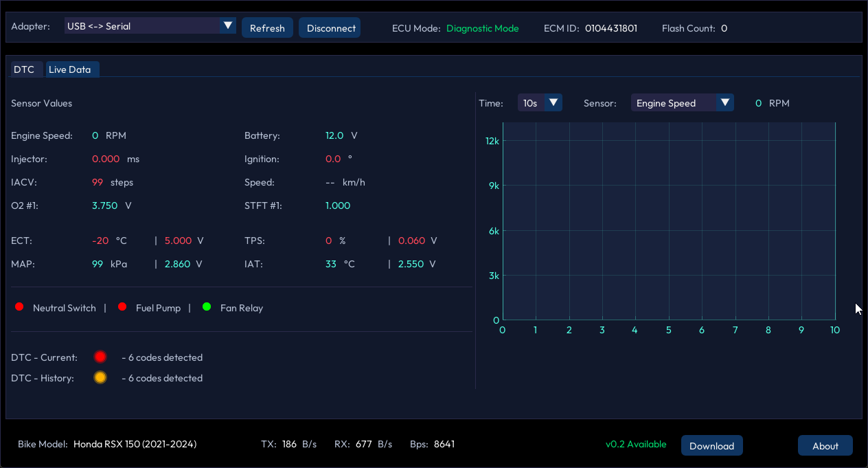Click the ECT voltage 5.000
The width and height of the screenshot is (868, 468).
tap(178, 241)
